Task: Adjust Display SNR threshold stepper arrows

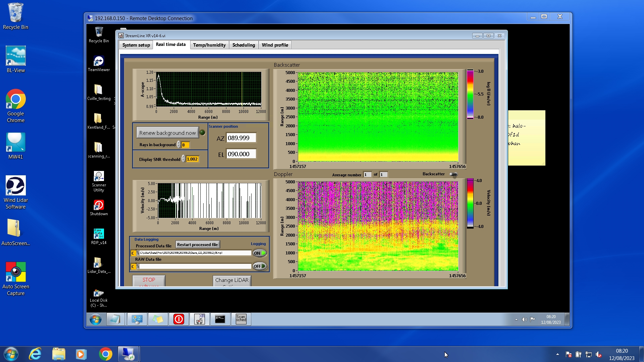Action: point(183,159)
